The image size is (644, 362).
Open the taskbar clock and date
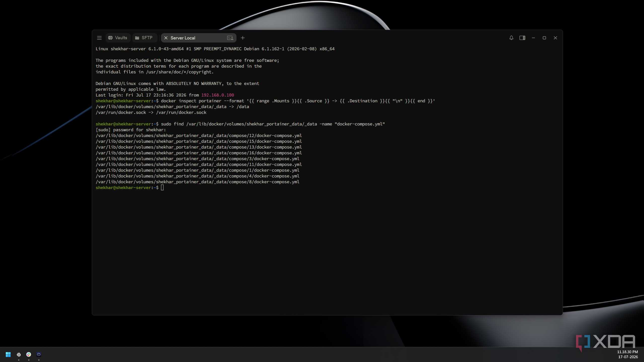[x=628, y=354]
